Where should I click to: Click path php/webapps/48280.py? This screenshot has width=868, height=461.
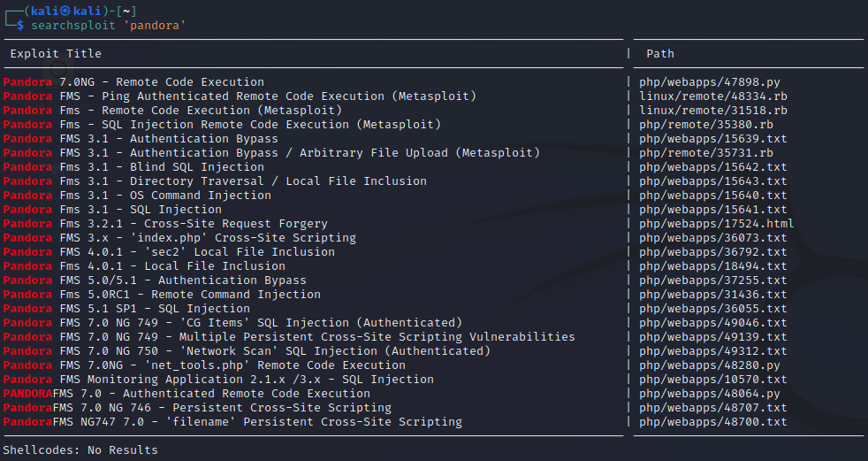click(x=710, y=365)
